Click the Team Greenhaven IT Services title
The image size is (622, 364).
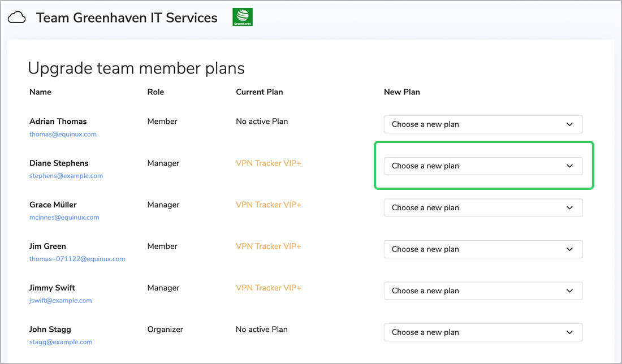pos(127,18)
